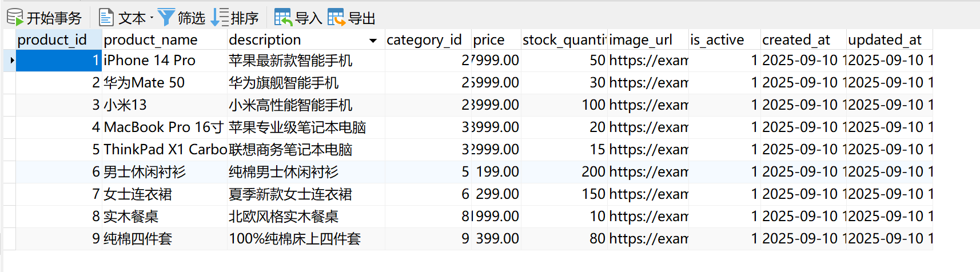Image resolution: width=980 pixels, height=272 pixels.
Task: Click the Text document icon
Action: click(x=106, y=18)
